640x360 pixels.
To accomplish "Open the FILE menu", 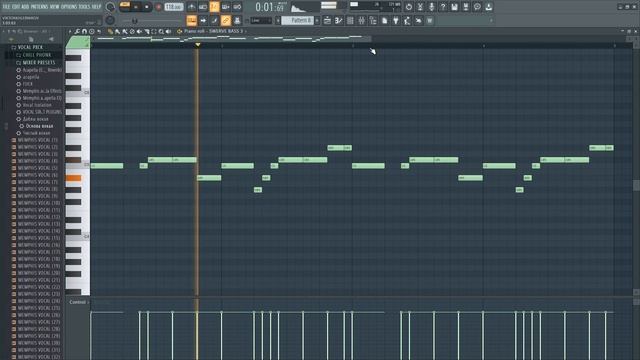I will click(6, 7).
